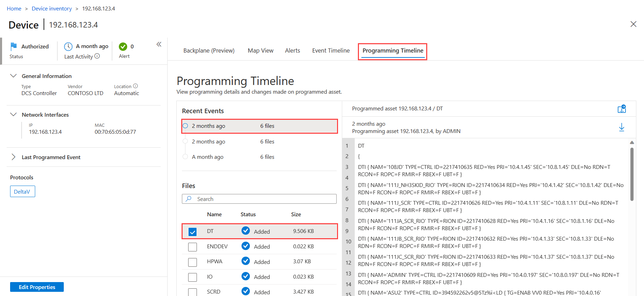Viewport: 644px width, 296px height.
Task: Open the compare files icon for programmed asset
Action: pos(622,109)
